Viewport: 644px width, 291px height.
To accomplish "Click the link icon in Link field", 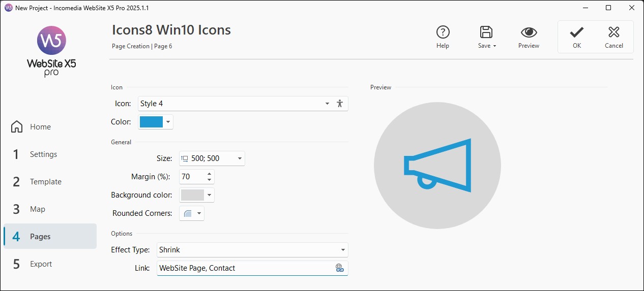I will (340, 268).
